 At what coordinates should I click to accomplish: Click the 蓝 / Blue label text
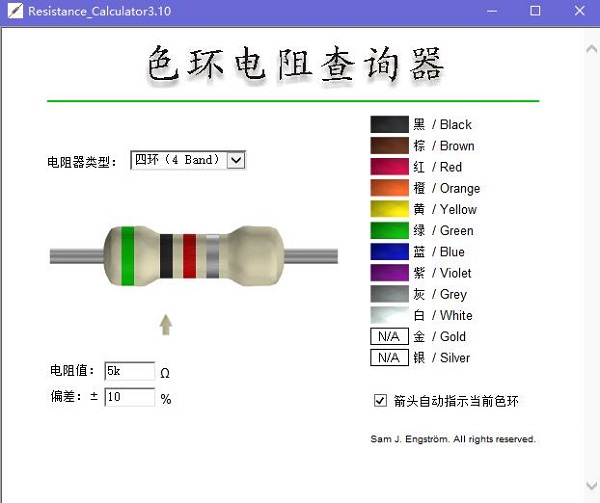(x=439, y=252)
